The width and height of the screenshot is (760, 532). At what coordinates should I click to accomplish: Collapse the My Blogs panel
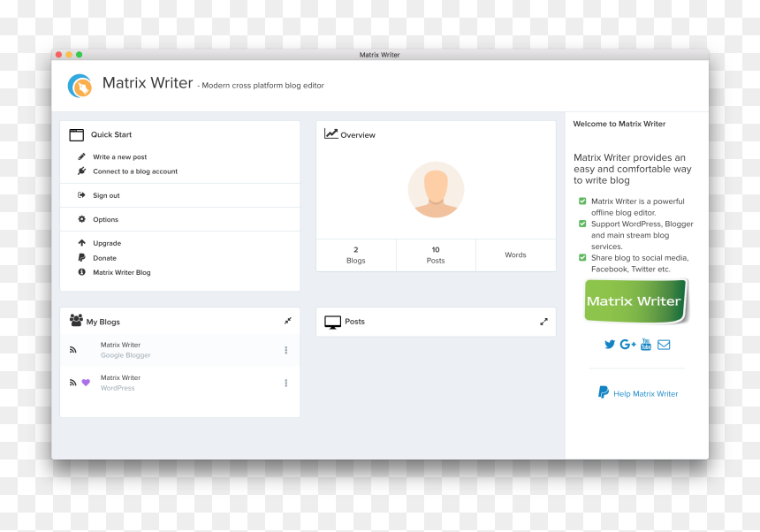(288, 321)
